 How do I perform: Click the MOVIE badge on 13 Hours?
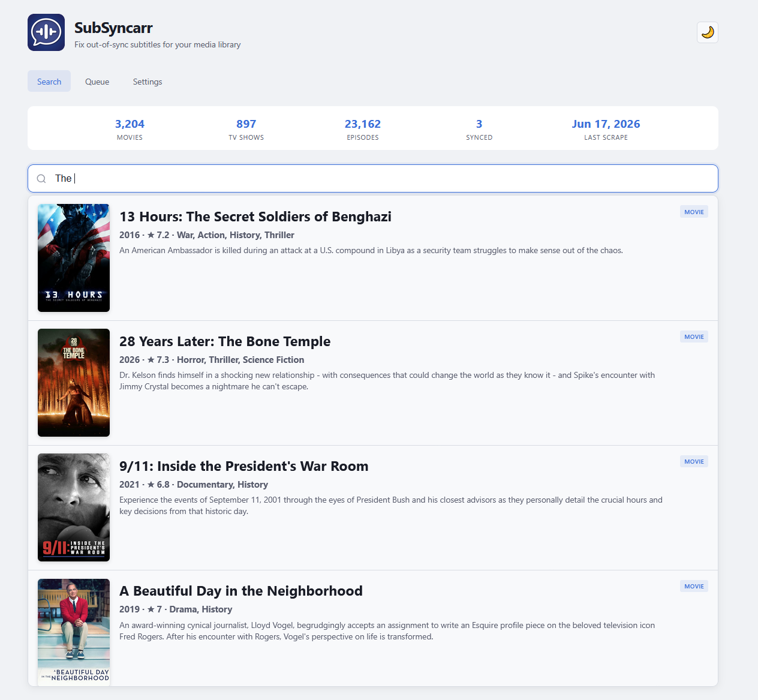694,212
